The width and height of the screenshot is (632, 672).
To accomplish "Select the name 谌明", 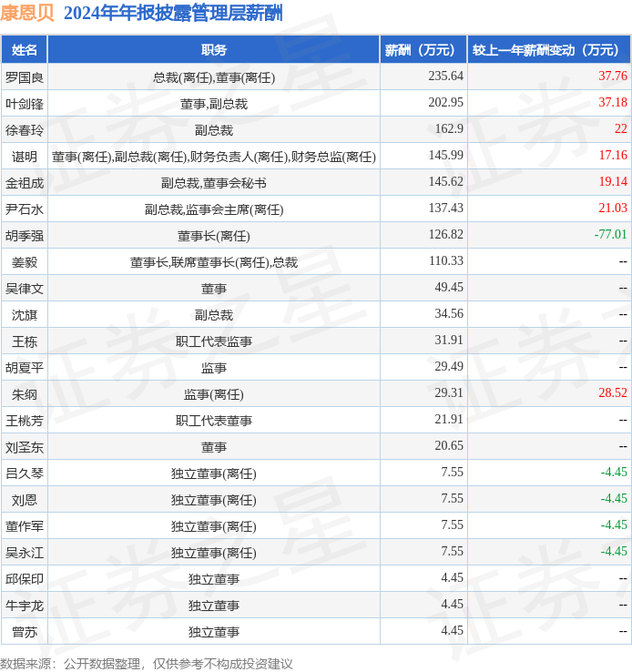I will click(x=25, y=157).
